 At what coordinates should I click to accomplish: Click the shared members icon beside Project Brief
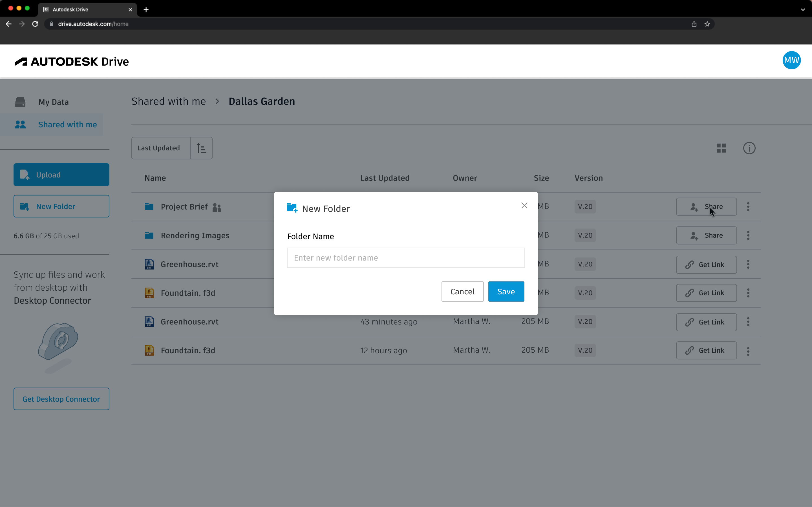pyautogui.click(x=217, y=207)
